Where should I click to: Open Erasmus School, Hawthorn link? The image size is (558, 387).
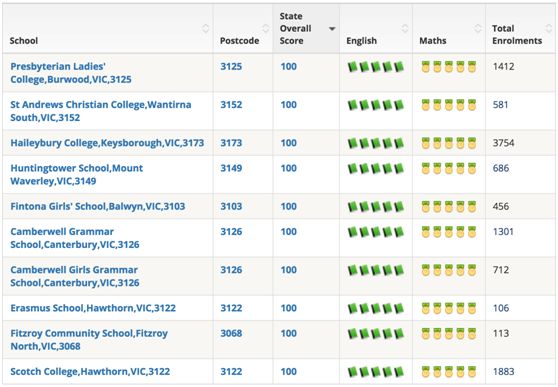[93, 308]
